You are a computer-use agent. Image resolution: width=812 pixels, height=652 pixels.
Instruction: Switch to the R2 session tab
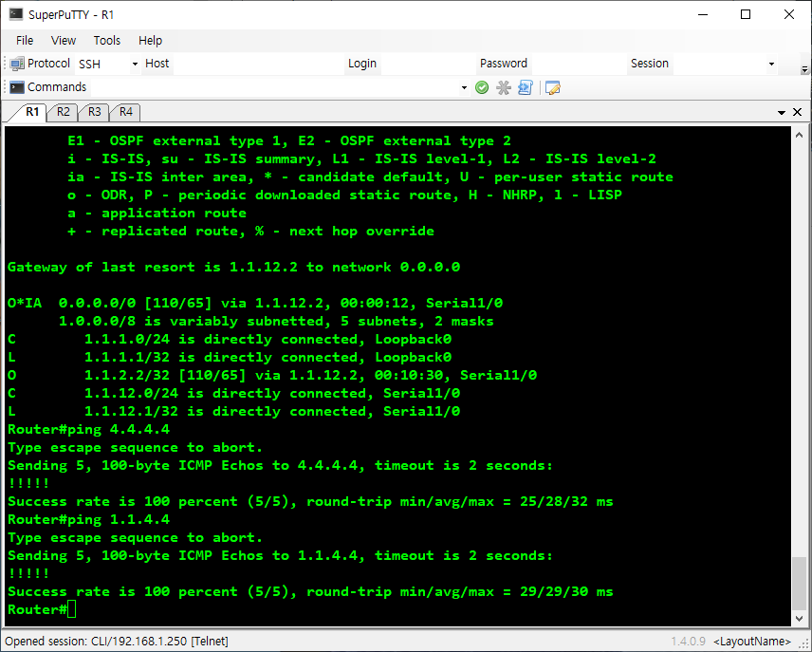coord(64,112)
